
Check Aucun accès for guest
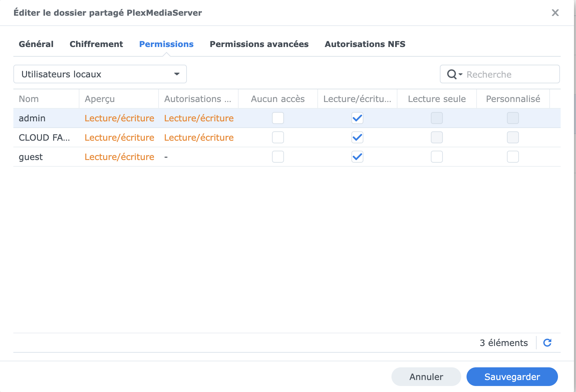tap(278, 157)
